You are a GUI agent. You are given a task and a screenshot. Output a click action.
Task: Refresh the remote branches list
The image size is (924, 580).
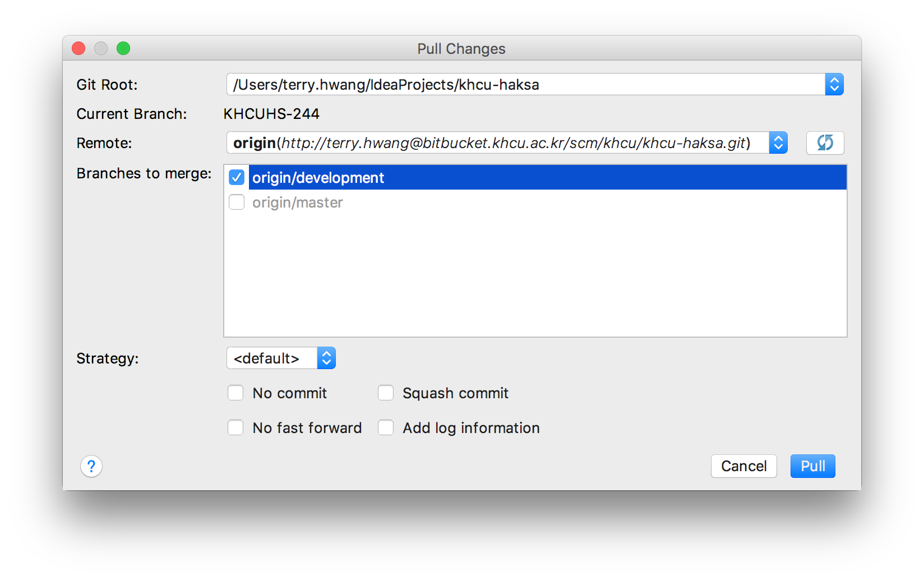click(825, 142)
